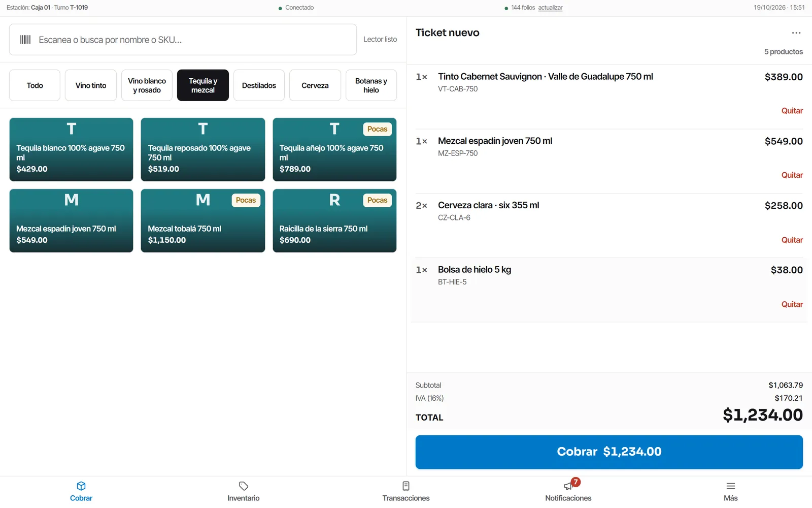This screenshot has width=812, height=508.
Task: Click the Conectado status indicator
Action: (296, 8)
